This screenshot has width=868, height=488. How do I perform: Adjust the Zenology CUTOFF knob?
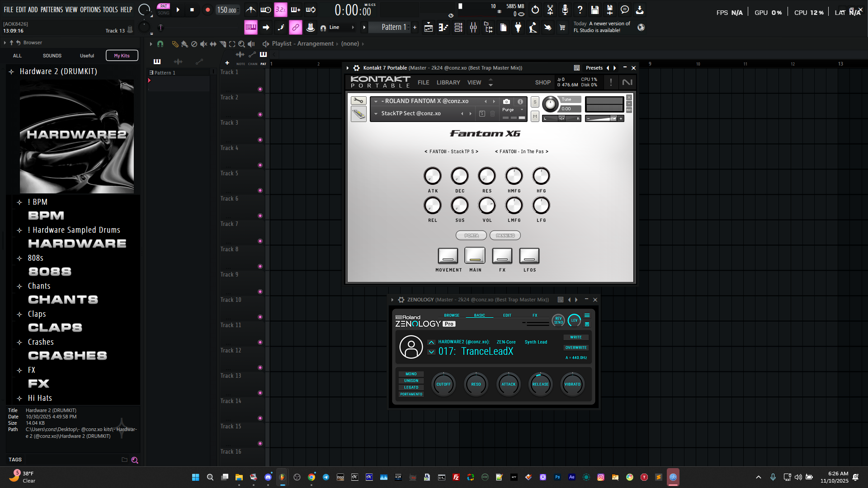443,385
